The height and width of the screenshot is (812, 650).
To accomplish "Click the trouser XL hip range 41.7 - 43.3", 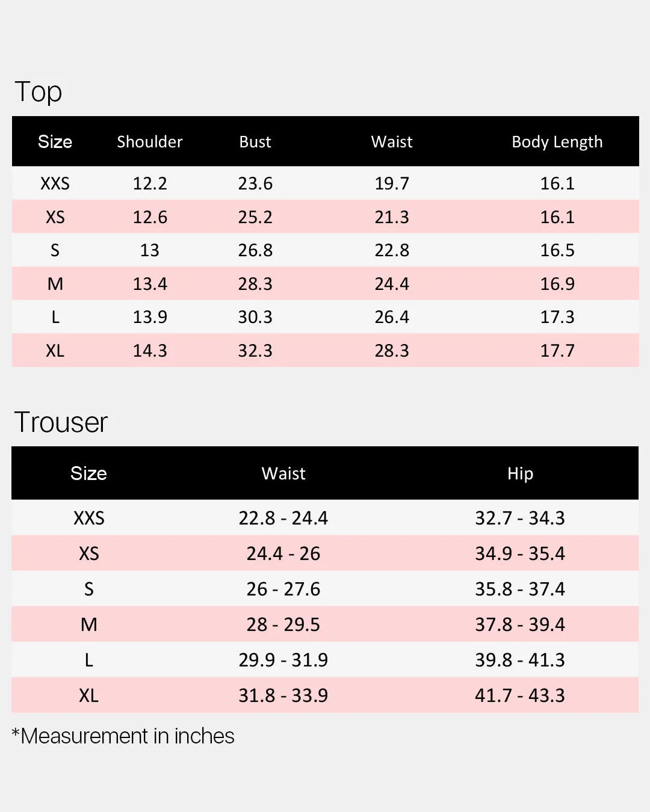I will coord(520,695).
